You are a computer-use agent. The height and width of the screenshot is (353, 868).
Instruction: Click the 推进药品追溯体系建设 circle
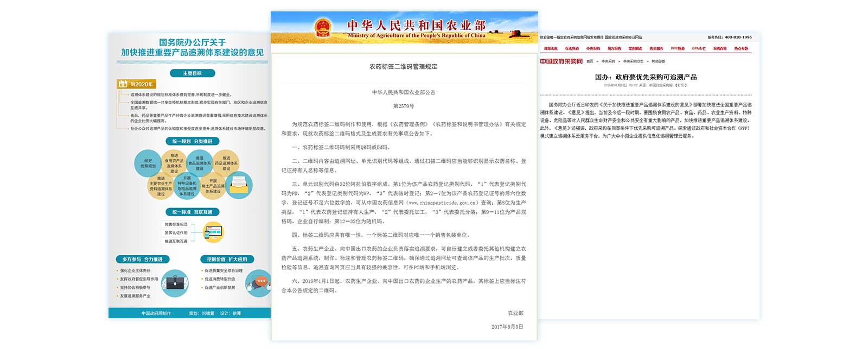pyautogui.click(x=226, y=163)
